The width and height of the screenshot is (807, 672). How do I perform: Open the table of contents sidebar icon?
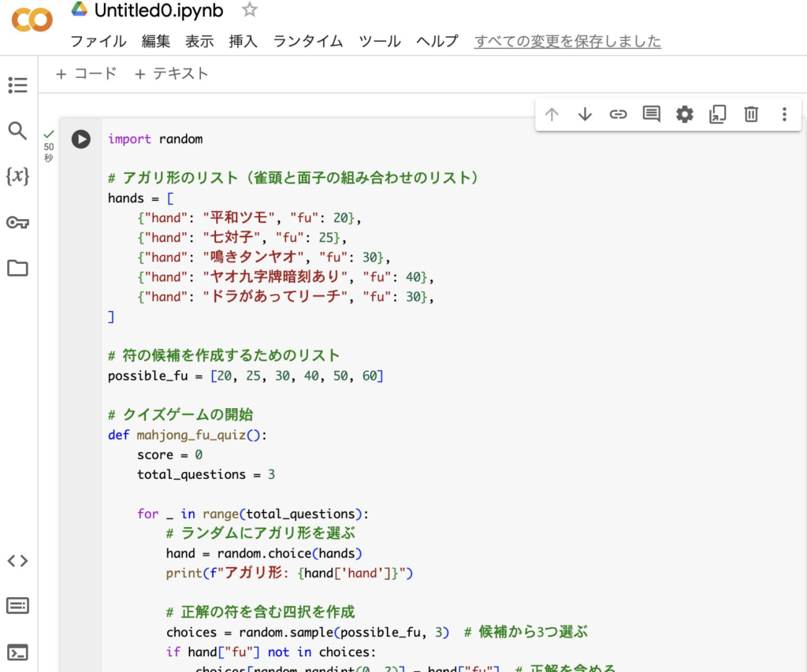pyautogui.click(x=17, y=85)
